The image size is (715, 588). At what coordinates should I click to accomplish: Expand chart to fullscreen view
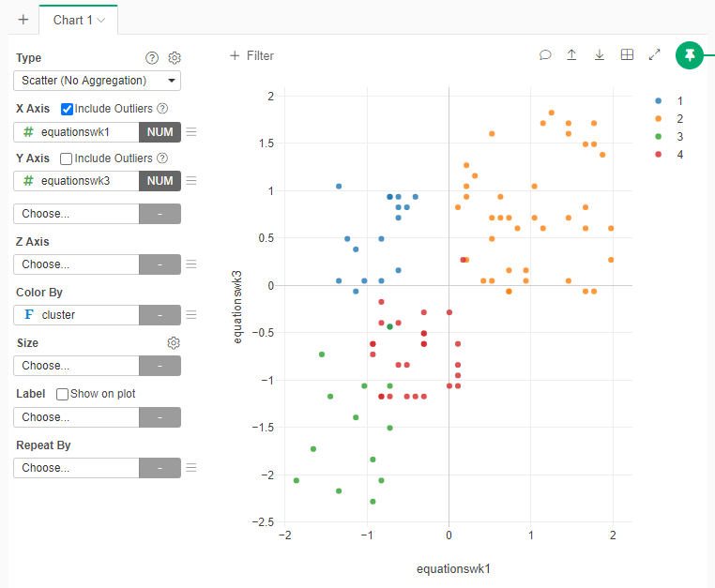pos(655,55)
